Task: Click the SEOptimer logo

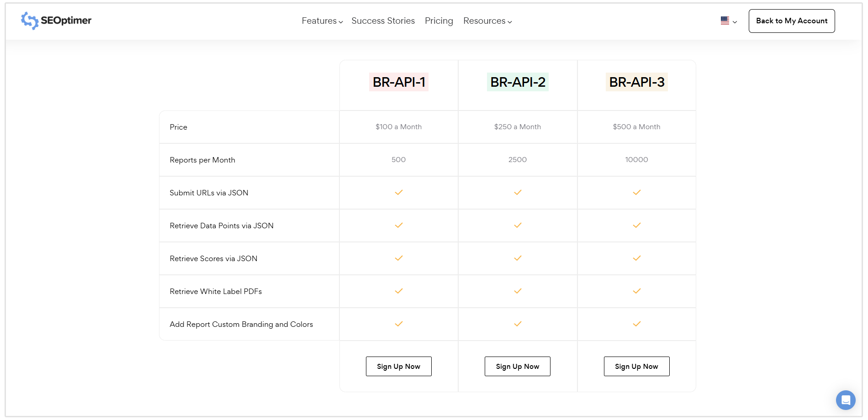Action: 56,21
